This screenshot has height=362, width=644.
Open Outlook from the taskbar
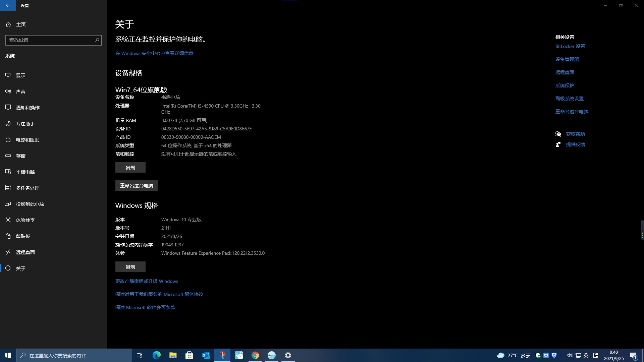point(206,355)
